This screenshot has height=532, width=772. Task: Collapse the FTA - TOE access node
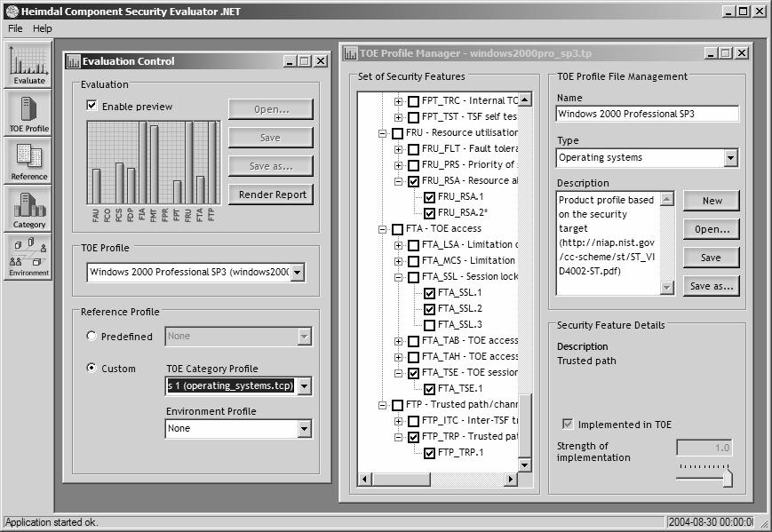click(x=382, y=229)
